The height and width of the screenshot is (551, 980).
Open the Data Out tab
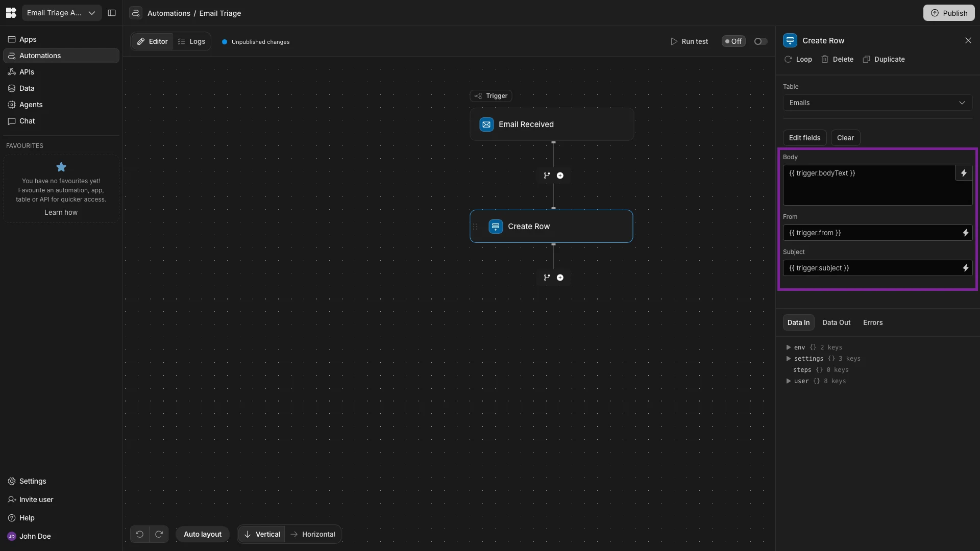[x=836, y=322]
